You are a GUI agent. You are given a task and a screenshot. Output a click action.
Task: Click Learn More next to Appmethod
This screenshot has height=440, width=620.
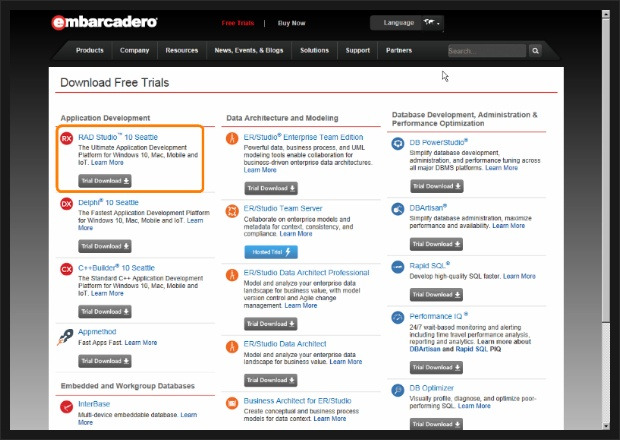(x=141, y=342)
